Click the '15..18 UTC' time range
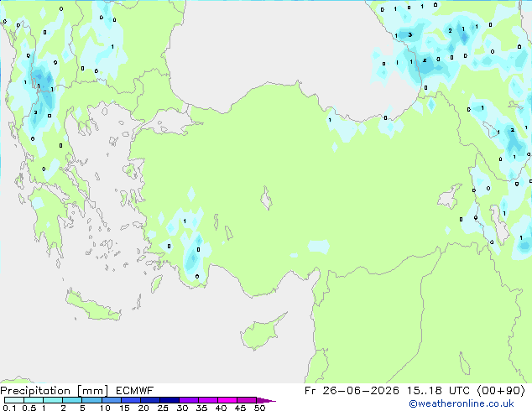The image size is (532, 411). pos(440,391)
